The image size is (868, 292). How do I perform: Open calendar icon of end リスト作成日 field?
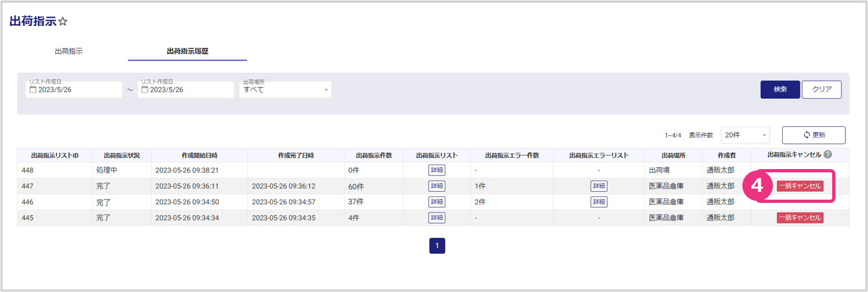tap(145, 90)
